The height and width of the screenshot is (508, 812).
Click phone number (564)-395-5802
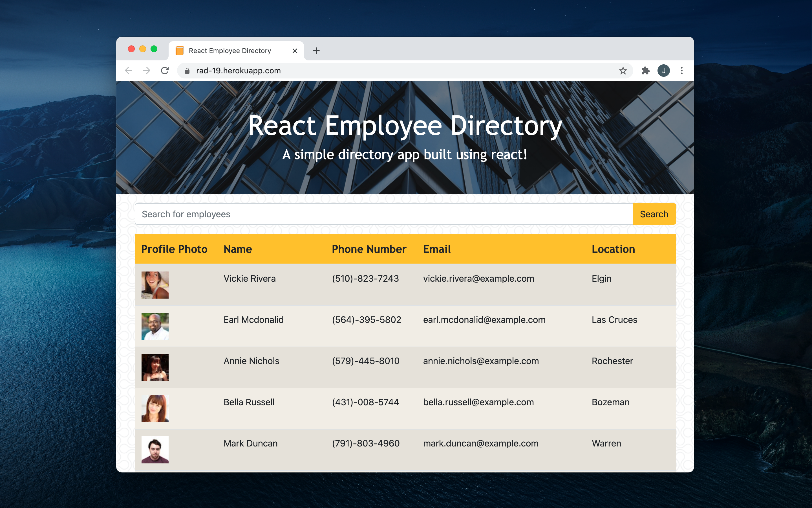[x=367, y=320]
